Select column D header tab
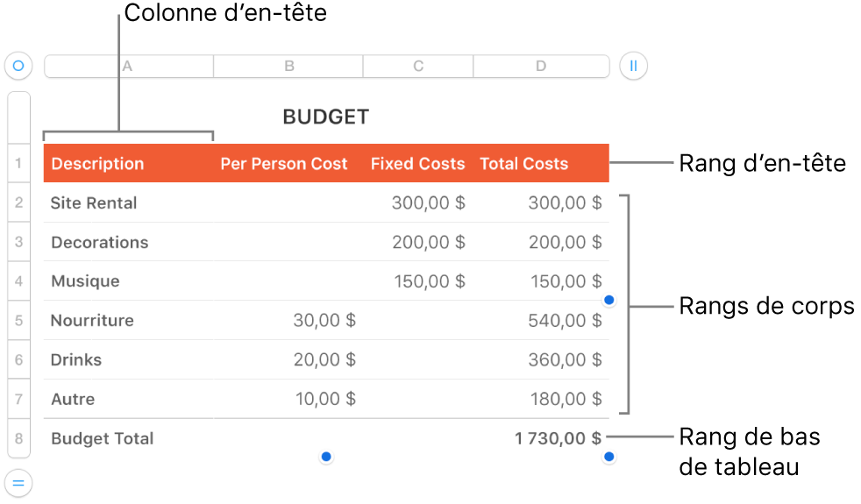Viewport: 861px width, 504px height. tap(541, 67)
